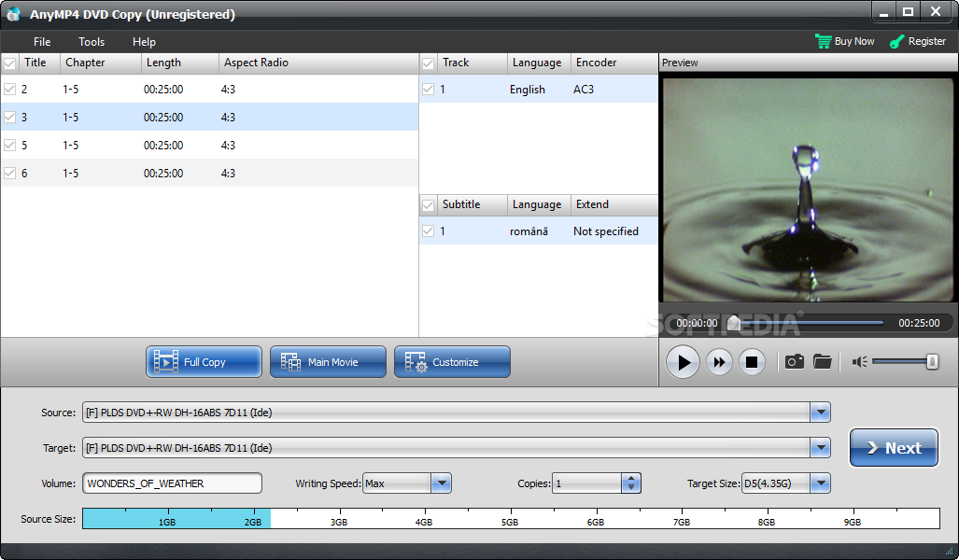This screenshot has height=560, width=959.
Task: Uncheck title 2 checkbox
Action: [9, 90]
